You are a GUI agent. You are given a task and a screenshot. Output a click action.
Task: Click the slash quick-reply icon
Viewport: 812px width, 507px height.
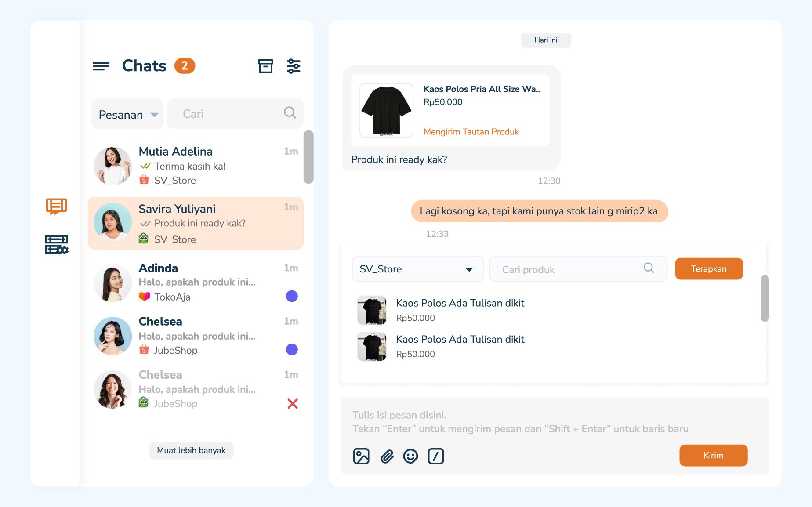coord(436,456)
